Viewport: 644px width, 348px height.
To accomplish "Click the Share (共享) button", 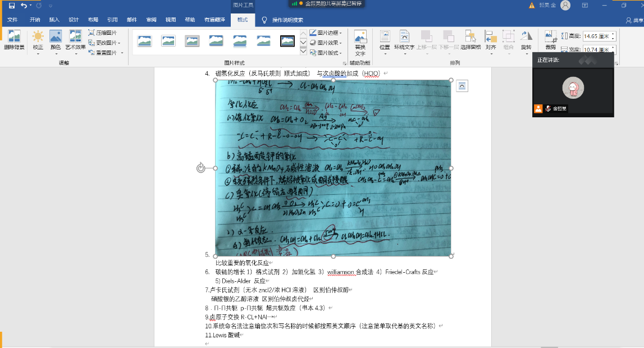I will click(634, 20).
